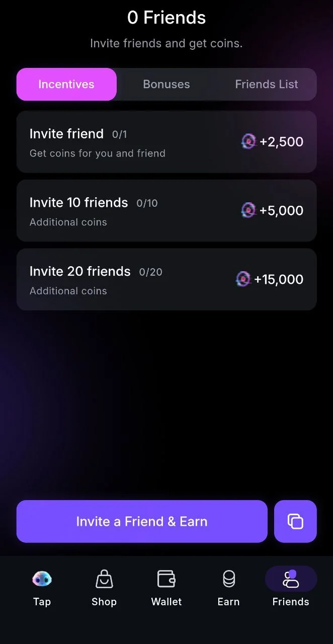
Task: Click the coin icon beside +15,000
Action: [x=243, y=279]
